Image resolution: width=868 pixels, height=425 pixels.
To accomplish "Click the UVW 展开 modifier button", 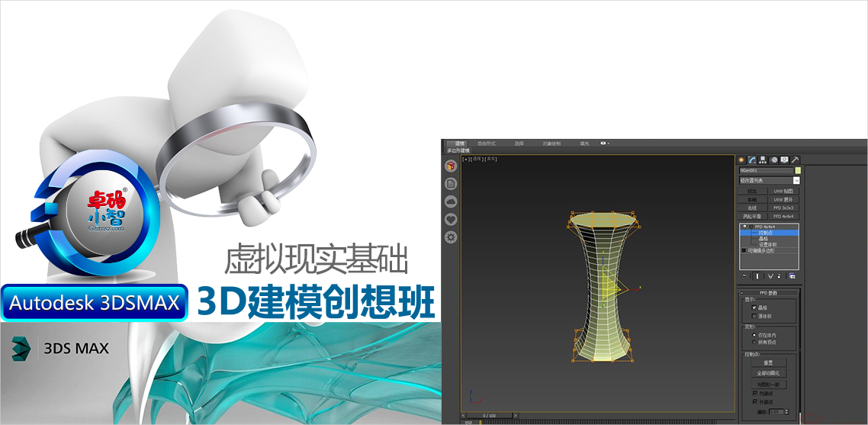I will [783, 199].
